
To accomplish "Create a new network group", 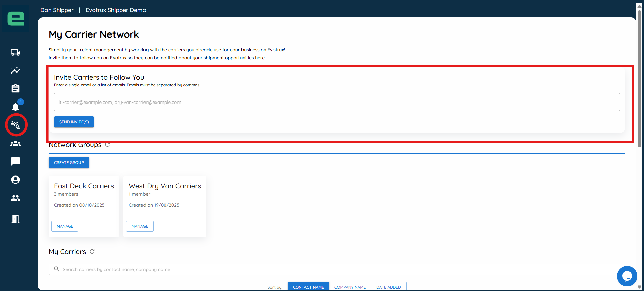I will point(69,163).
